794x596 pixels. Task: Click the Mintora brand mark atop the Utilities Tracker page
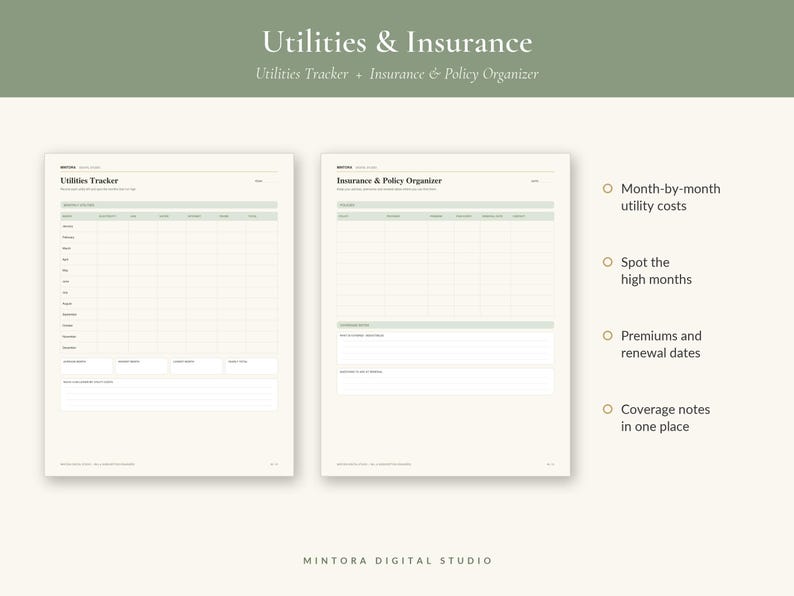tap(68, 167)
